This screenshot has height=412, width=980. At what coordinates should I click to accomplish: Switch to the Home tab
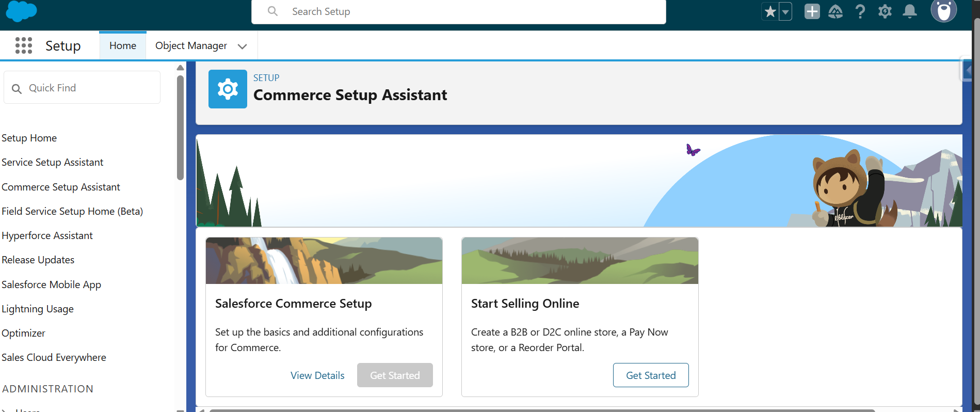[x=123, y=45]
